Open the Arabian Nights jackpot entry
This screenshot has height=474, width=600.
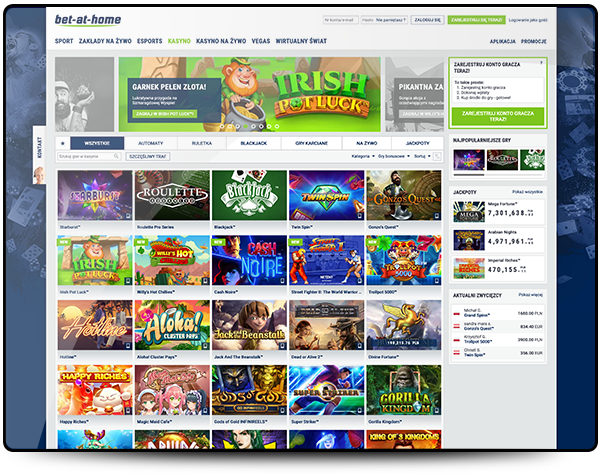tap(499, 240)
